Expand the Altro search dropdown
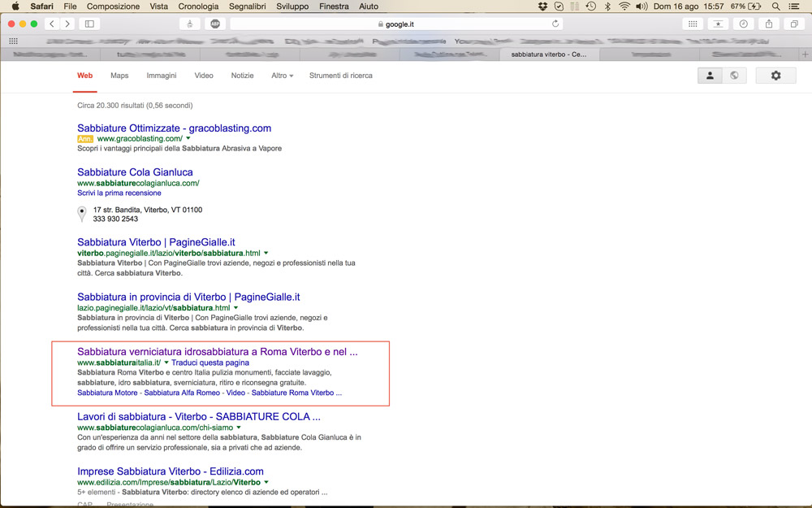 click(x=283, y=76)
